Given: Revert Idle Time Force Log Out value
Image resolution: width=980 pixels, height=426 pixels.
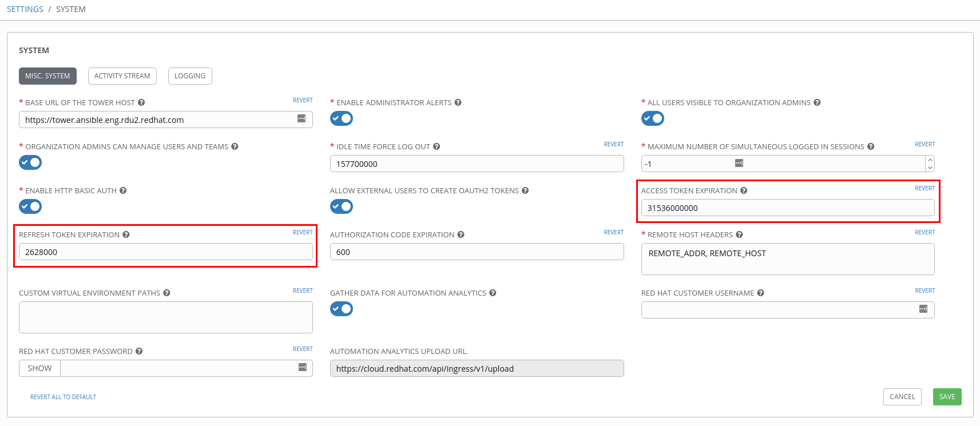Looking at the screenshot, I should (x=614, y=145).
